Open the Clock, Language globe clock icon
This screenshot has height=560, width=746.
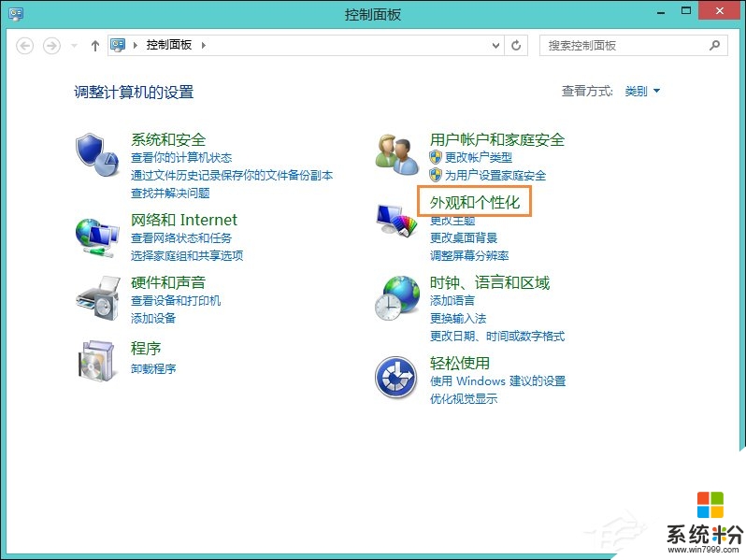396,298
